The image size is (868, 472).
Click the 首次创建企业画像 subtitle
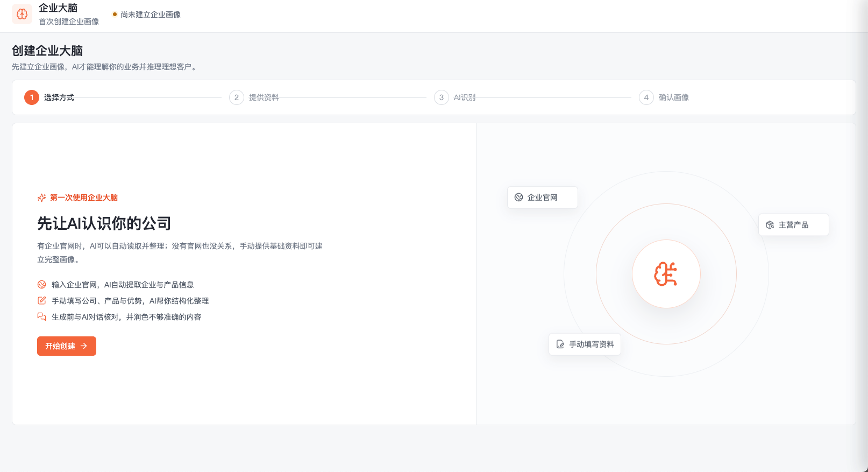[x=69, y=22]
